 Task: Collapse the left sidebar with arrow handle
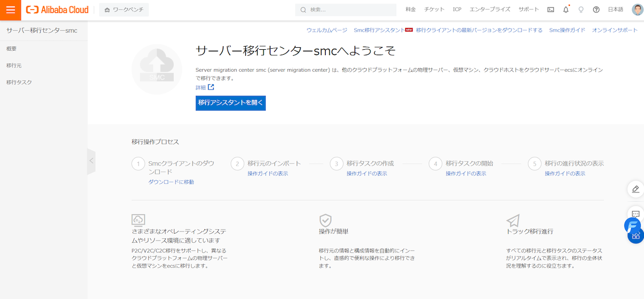pyautogui.click(x=91, y=161)
